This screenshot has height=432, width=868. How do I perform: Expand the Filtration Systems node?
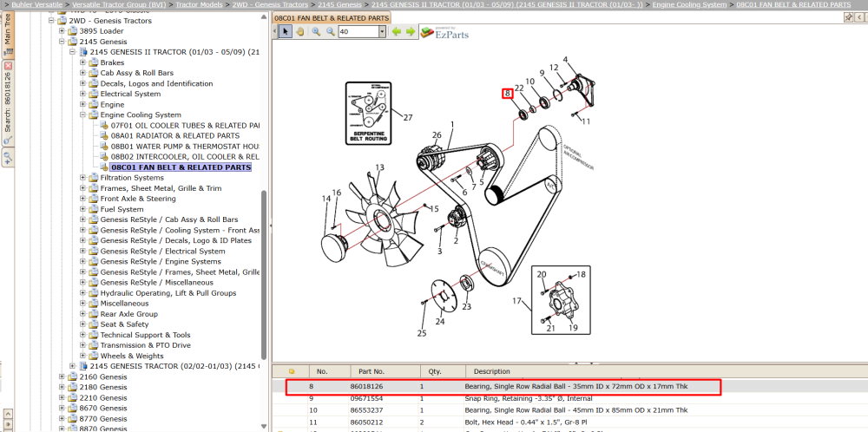pos(82,178)
